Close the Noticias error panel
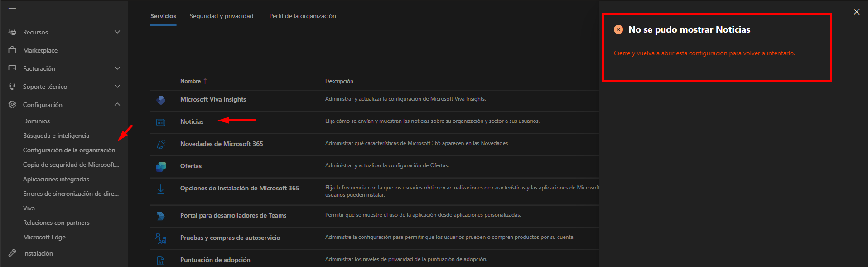The height and width of the screenshot is (267, 868). pos(856,12)
